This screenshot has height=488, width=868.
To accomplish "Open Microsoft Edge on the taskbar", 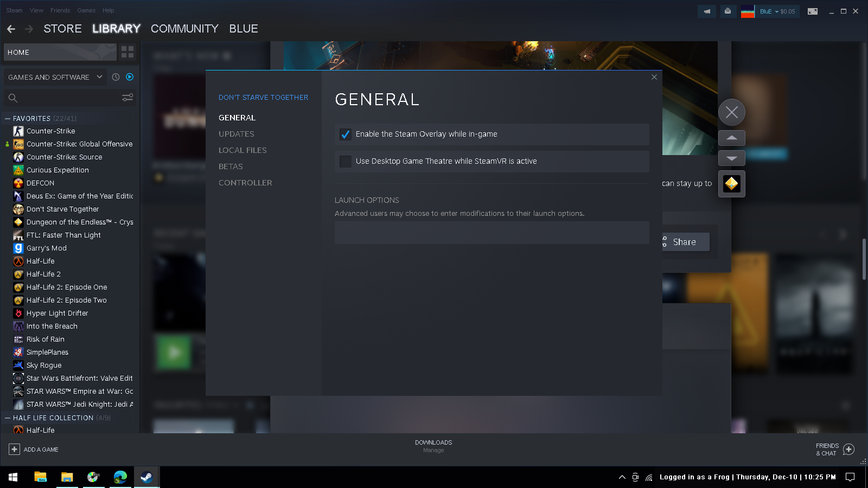I will [120, 477].
